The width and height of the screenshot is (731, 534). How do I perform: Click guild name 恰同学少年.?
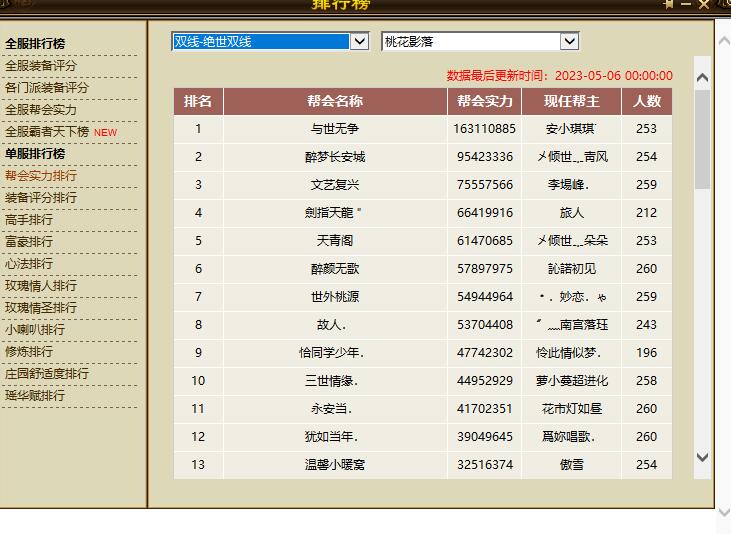[x=331, y=353]
